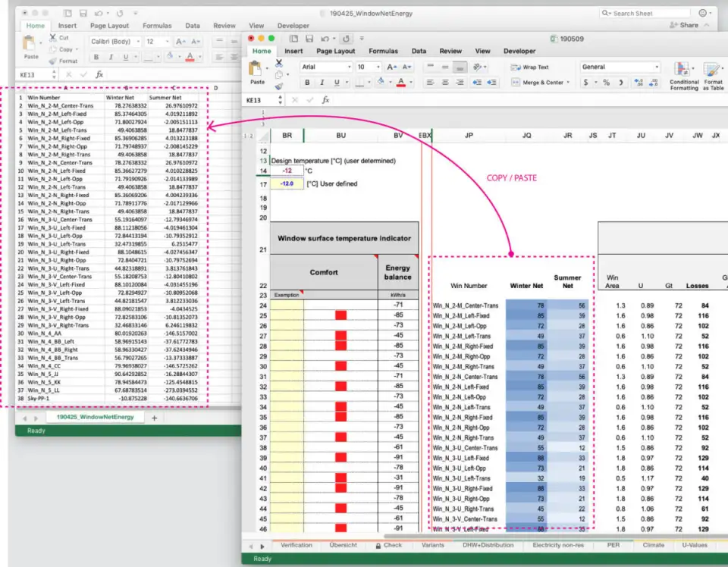This screenshot has height=567, width=728.
Task: Center-align text horizontally in the 190509 window
Action: point(445,83)
